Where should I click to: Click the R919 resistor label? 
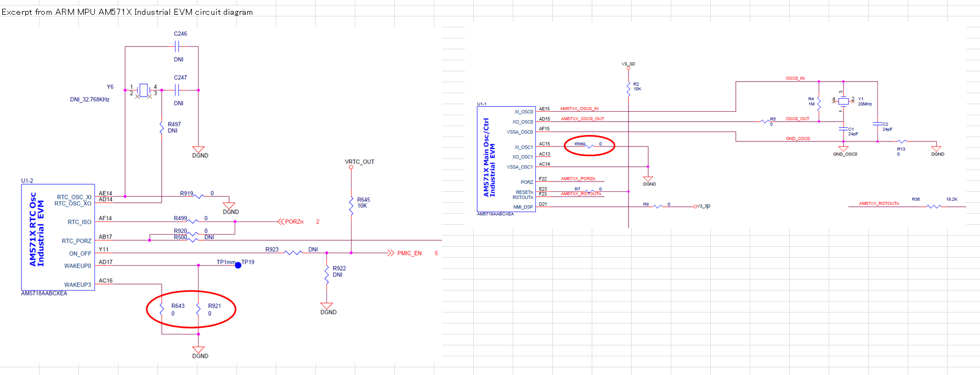click(187, 193)
